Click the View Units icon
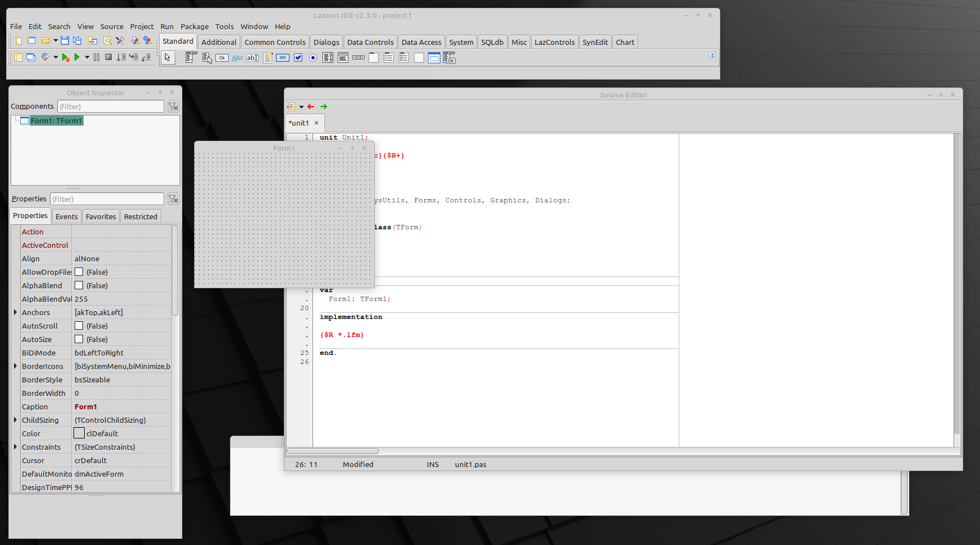The width and height of the screenshot is (980, 545). [19, 57]
